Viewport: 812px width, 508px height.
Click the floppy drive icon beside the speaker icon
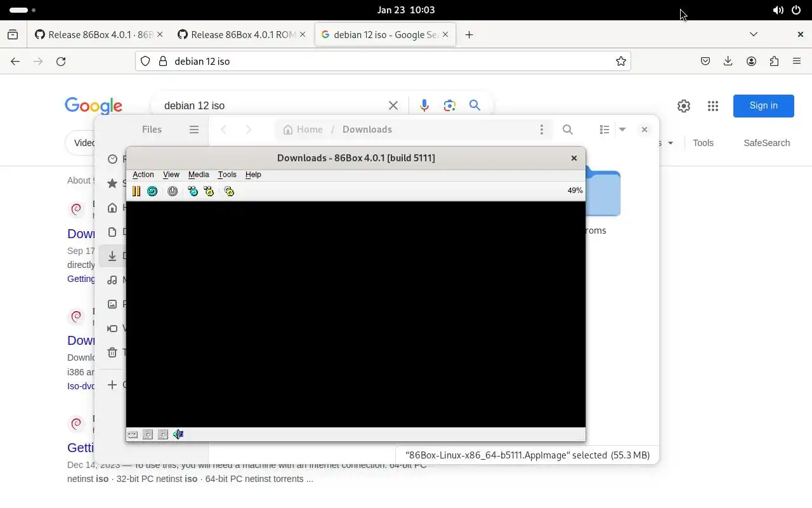(x=163, y=434)
